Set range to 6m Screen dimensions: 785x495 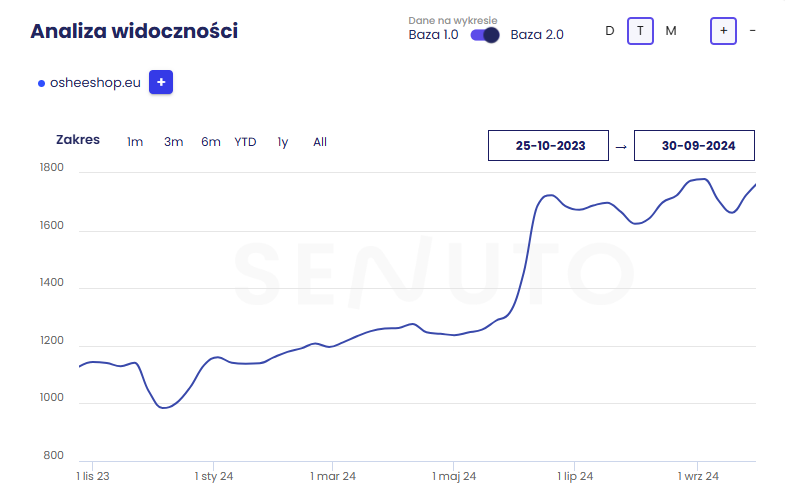[211, 142]
